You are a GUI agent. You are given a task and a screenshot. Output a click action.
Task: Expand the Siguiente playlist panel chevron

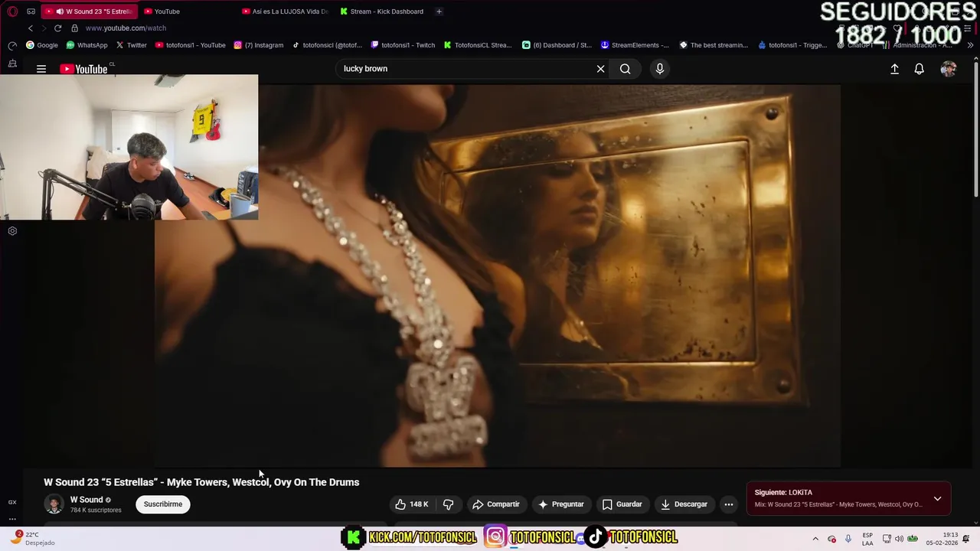click(937, 499)
